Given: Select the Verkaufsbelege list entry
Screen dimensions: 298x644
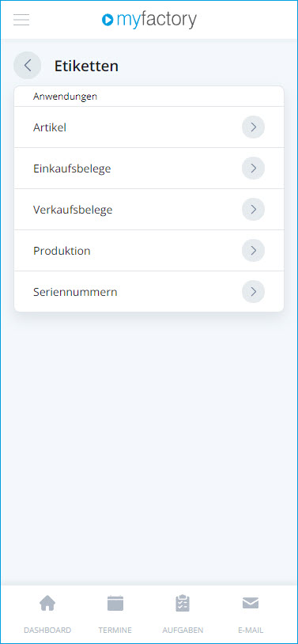Looking at the screenshot, I should [149, 210].
